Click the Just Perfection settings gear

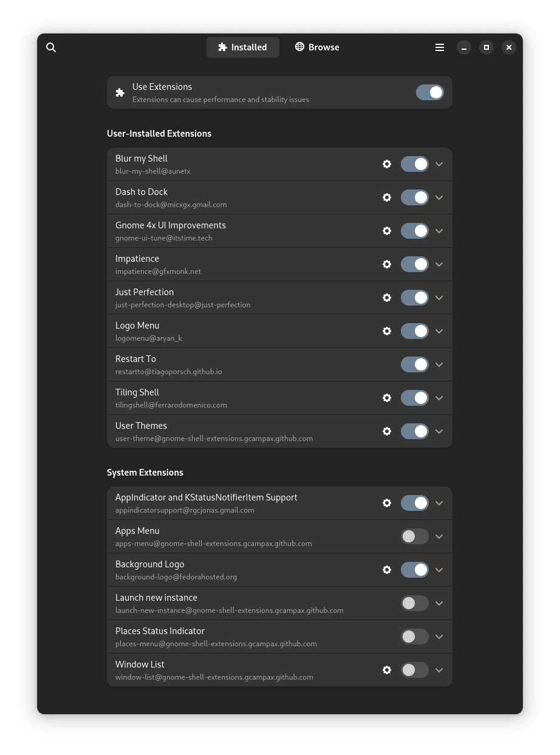point(387,298)
